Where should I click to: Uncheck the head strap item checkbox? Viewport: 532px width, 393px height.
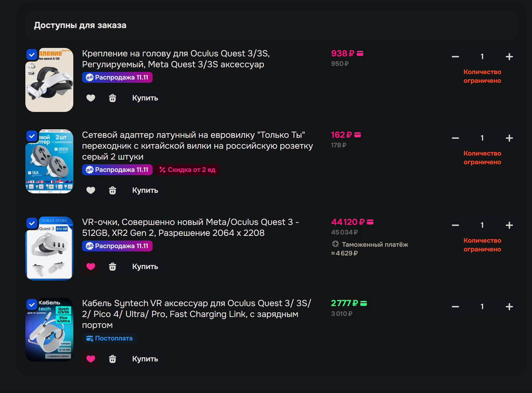point(32,55)
